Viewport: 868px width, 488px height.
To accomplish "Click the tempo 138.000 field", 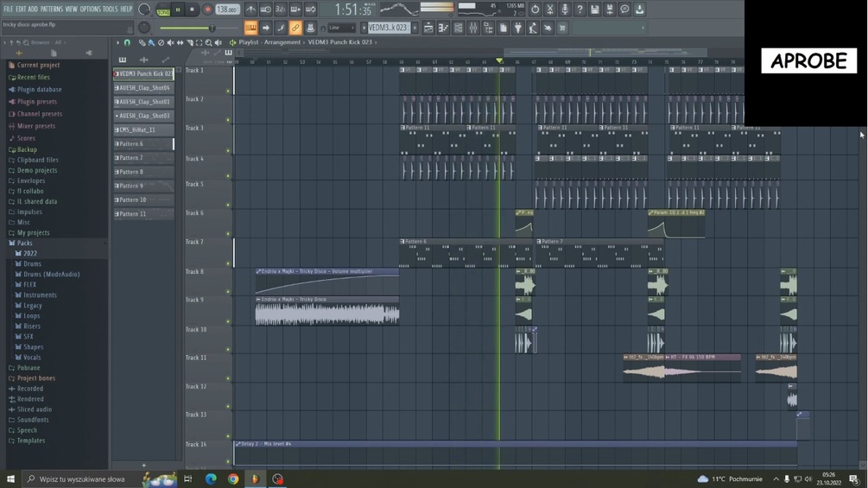I will [x=227, y=10].
